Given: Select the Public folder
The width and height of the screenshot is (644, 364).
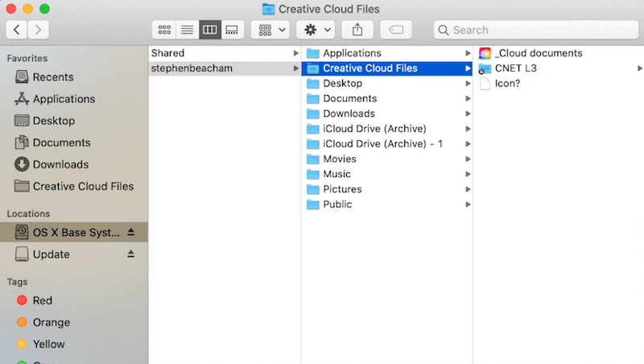Looking at the screenshot, I should [x=387, y=205].
